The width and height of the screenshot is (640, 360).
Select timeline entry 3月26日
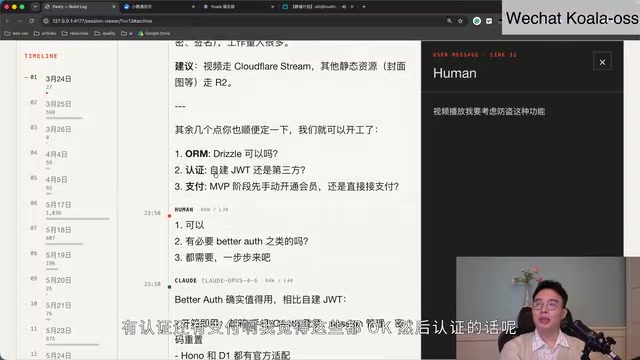(58, 129)
